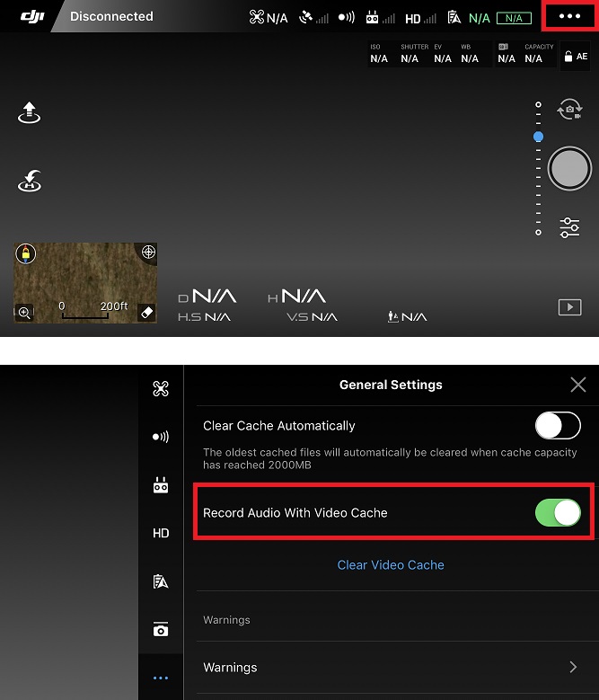Image resolution: width=599 pixels, height=700 pixels.
Task: Open ISO N/A camera parameter
Action: click(379, 54)
